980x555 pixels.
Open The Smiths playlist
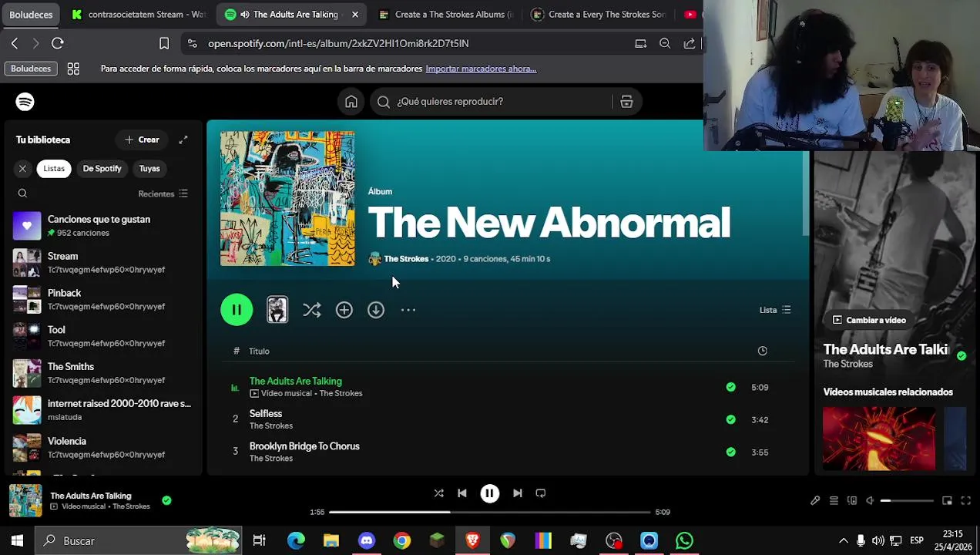point(102,373)
